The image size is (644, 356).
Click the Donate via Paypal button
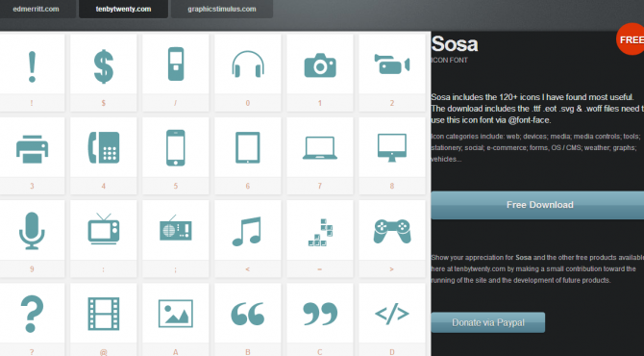[488, 322]
